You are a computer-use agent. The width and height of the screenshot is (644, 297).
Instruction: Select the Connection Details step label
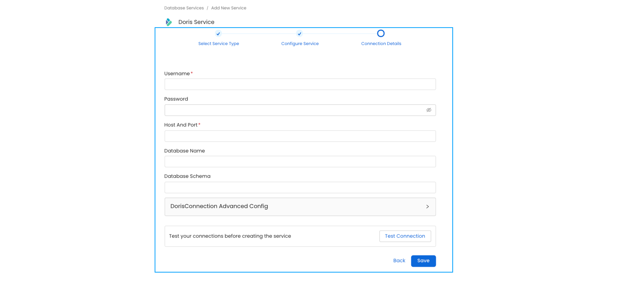click(x=381, y=44)
